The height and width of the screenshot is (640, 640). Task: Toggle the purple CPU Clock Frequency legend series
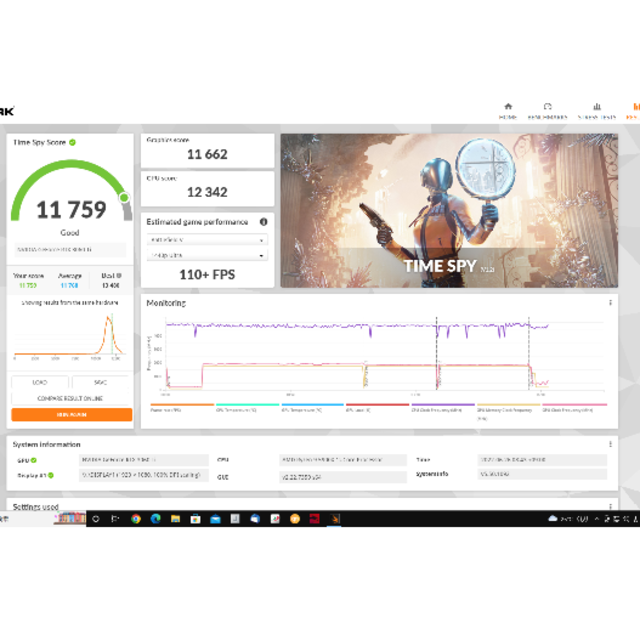coord(443,408)
